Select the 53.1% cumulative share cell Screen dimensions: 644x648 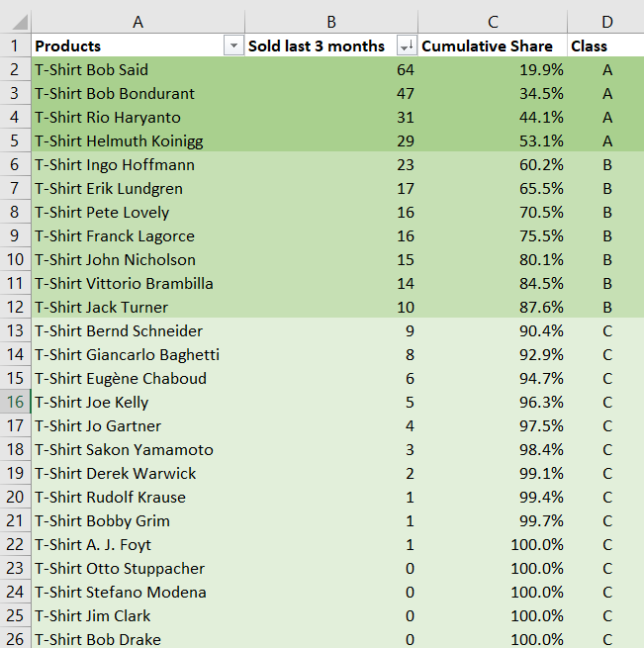coord(492,140)
